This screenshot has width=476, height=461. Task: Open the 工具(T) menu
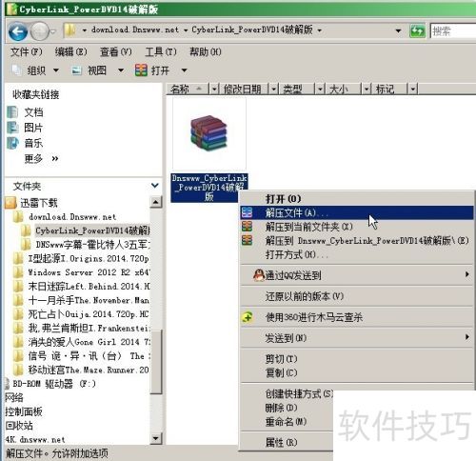[161, 51]
